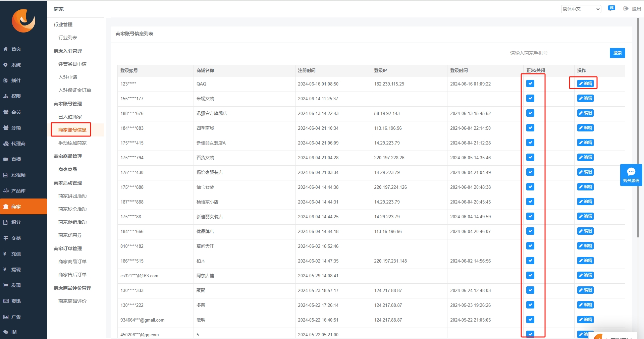This screenshot has width=644, height=339.
Task: Toggle status checkbox for 新佳丽女装店A
Action: (x=530, y=143)
